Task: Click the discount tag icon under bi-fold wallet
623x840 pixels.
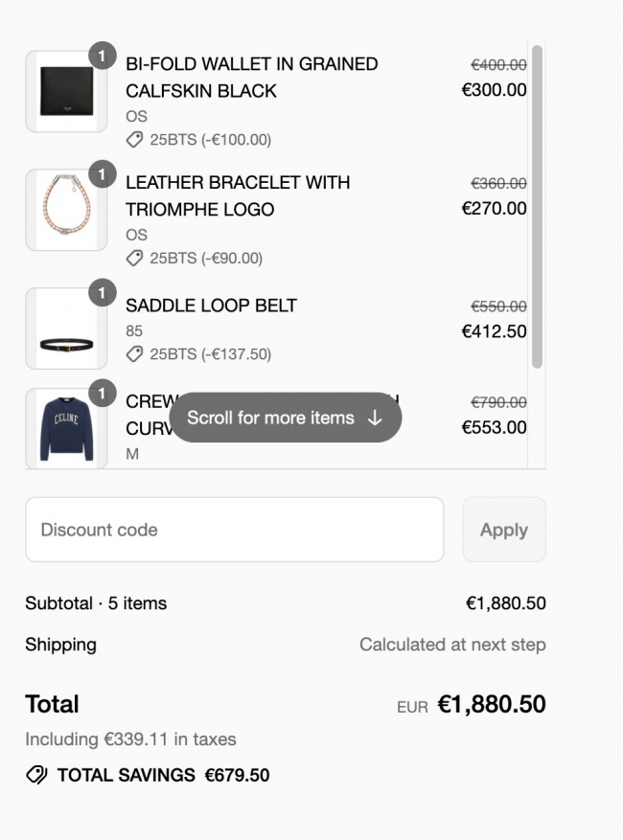Action: pos(134,140)
